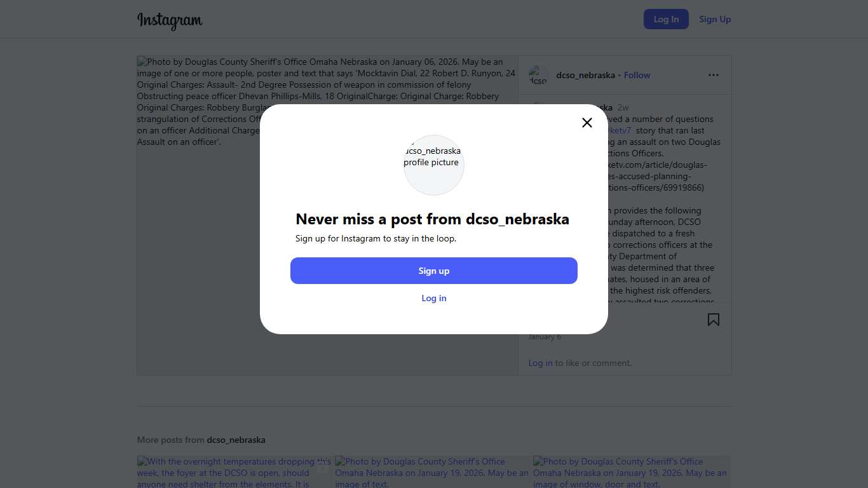This screenshot has width=868, height=488.
Task: Click the Instagram logo
Action: pos(170,20)
